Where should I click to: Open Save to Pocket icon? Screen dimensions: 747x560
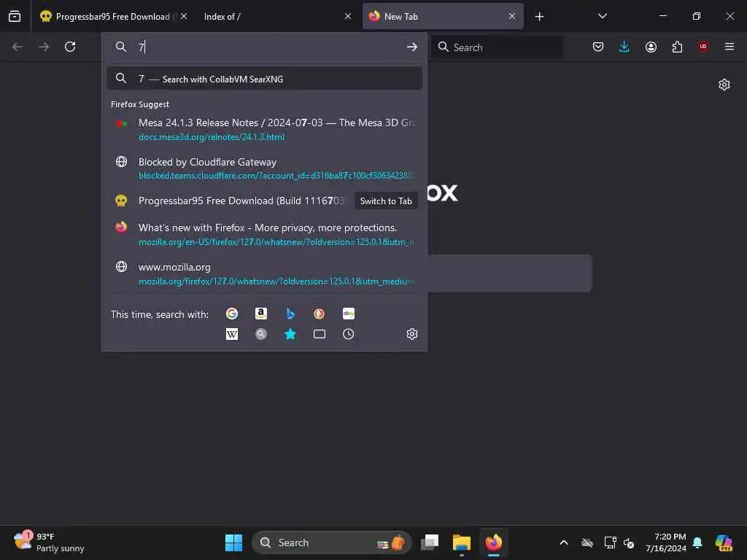598,47
